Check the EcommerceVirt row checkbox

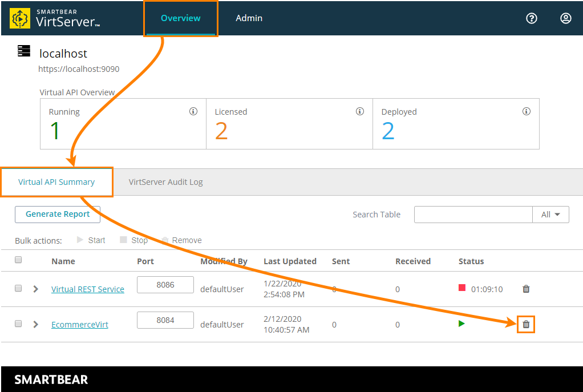click(18, 324)
